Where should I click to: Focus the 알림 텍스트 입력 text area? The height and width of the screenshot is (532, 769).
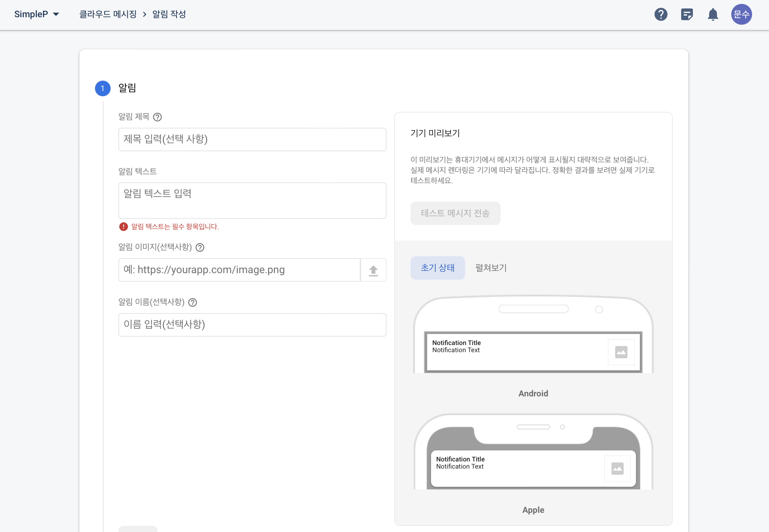point(252,200)
